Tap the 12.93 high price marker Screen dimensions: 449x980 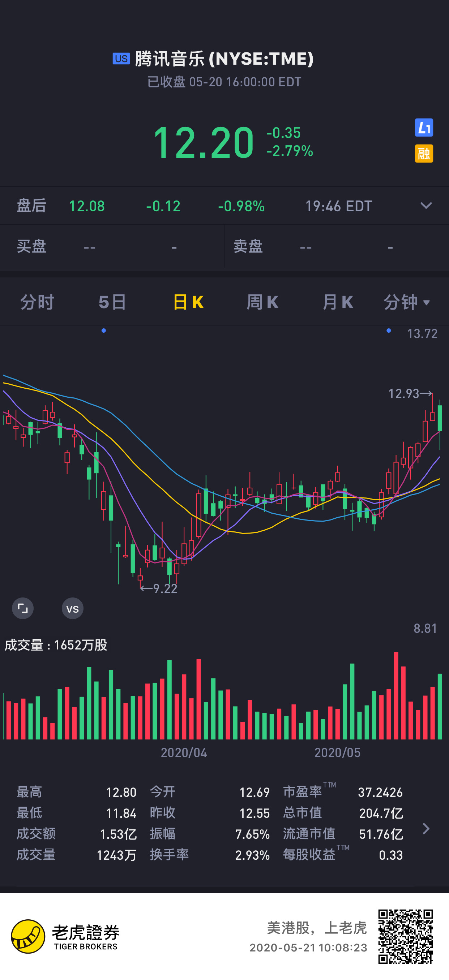[x=410, y=393]
